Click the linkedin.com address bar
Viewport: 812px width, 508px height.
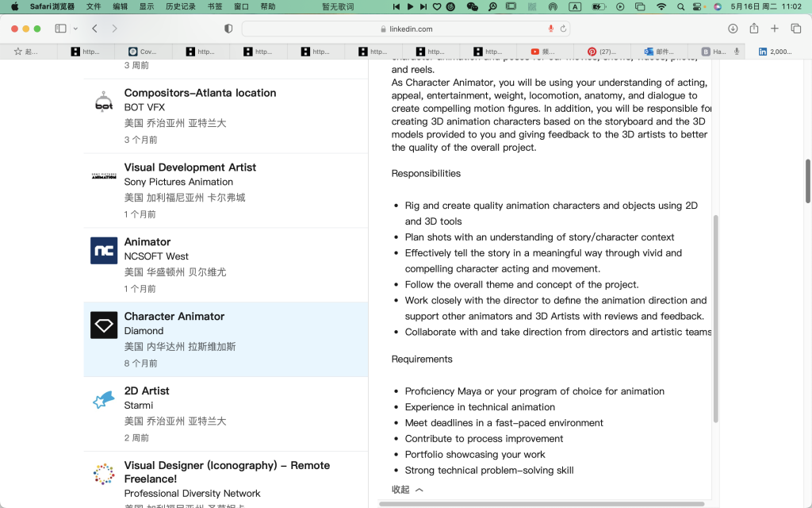click(406, 29)
